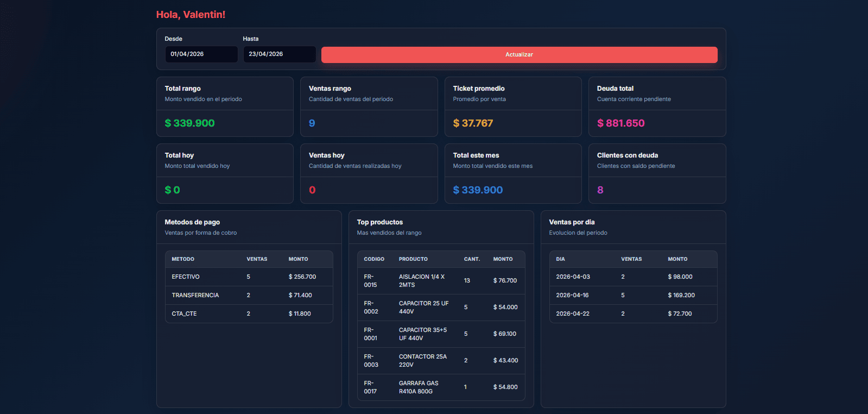This screenshot has width=868, height=414.
Task: Select the 2026-04-22 sales day row
Action: [x=633, y=313]
